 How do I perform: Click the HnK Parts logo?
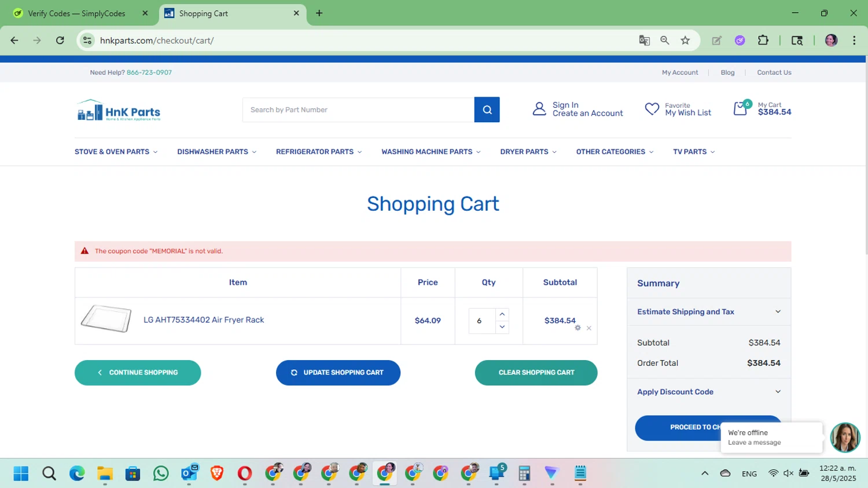119,110
